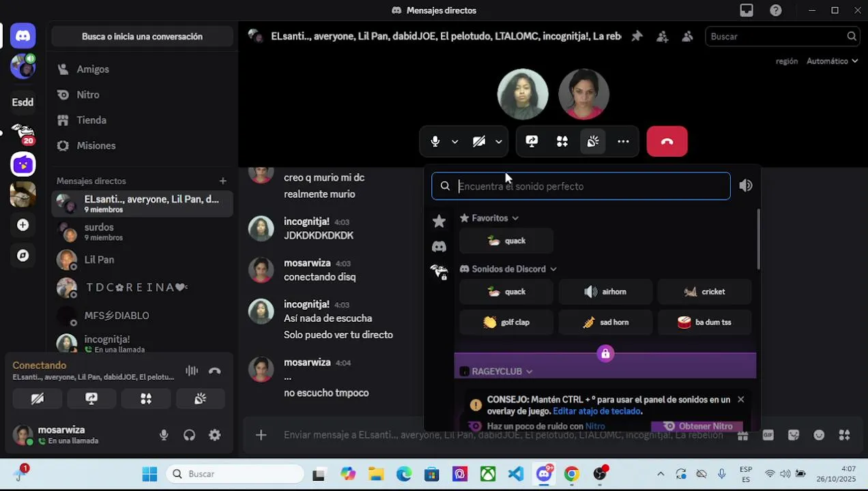Click soundboard search field

[581, 186]
